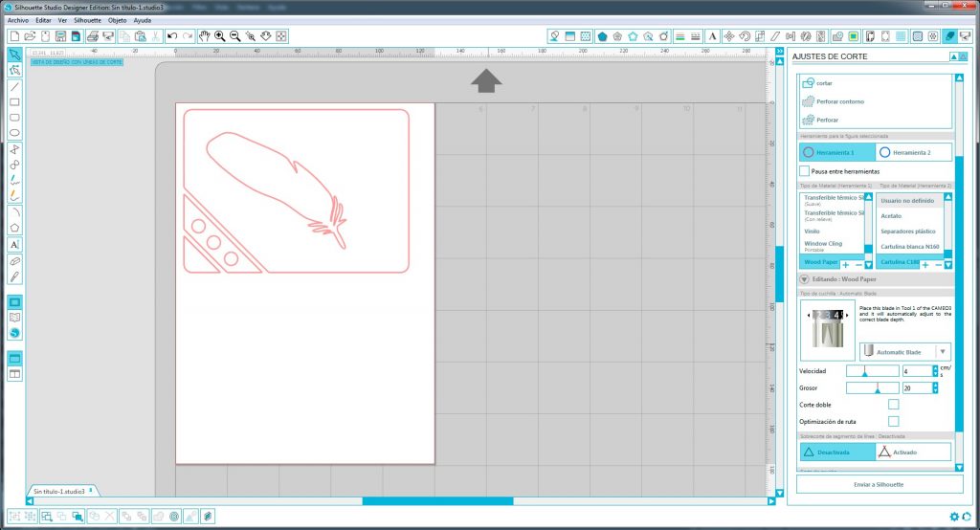Open the Ver menu
Image resolution: width=980 pixels, height=530 pixels.
pyautogui.click(x=62, y=21)
